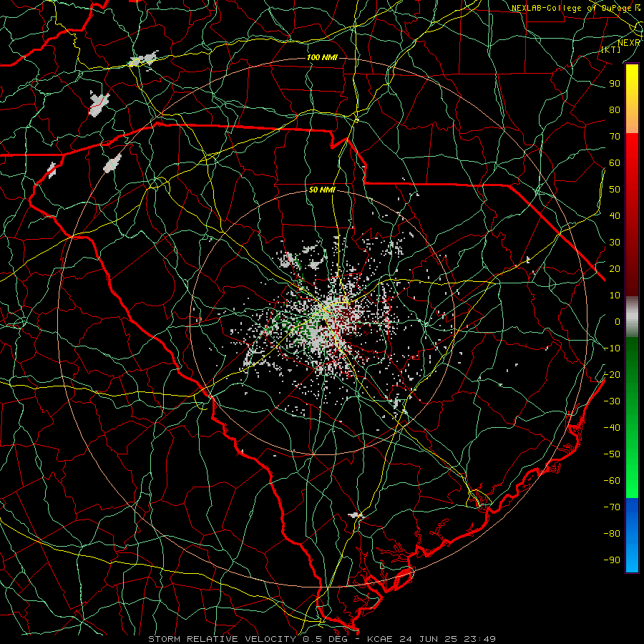Click the gray near-zero segment of the color bar
The width and height of the screenshot is (644, 644).
click(632, 316)
